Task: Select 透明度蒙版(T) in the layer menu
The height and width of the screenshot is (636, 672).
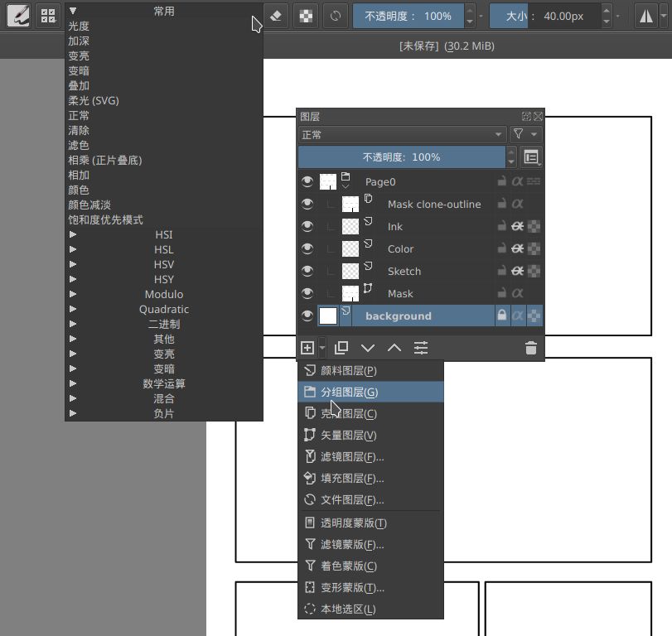Action: (354, 523)
